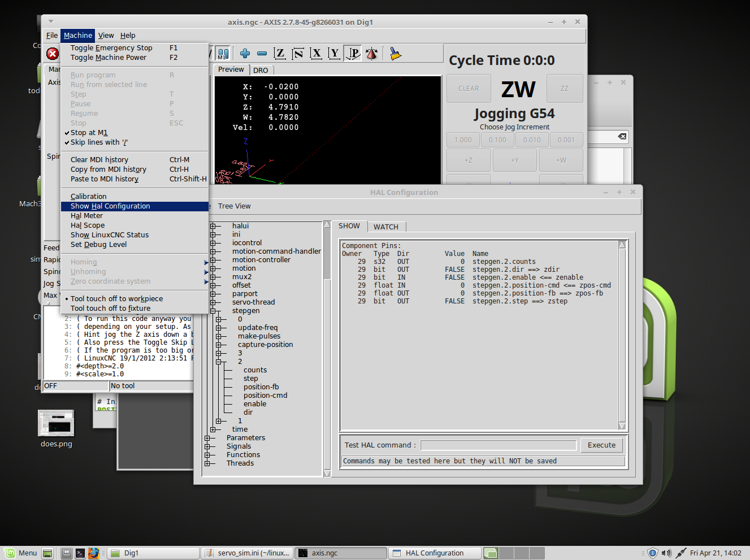
Task: Click the blue minus zoom out icon
Action: (262, 54)
